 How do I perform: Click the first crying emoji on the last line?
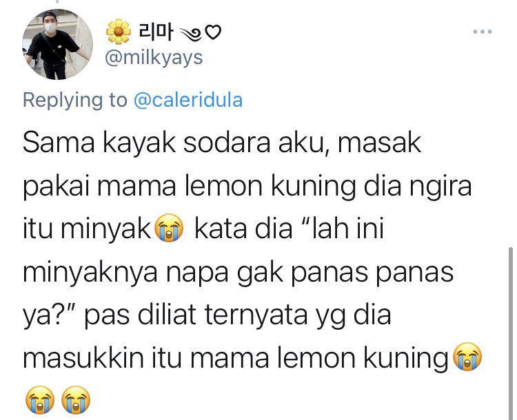coord(40,399)
